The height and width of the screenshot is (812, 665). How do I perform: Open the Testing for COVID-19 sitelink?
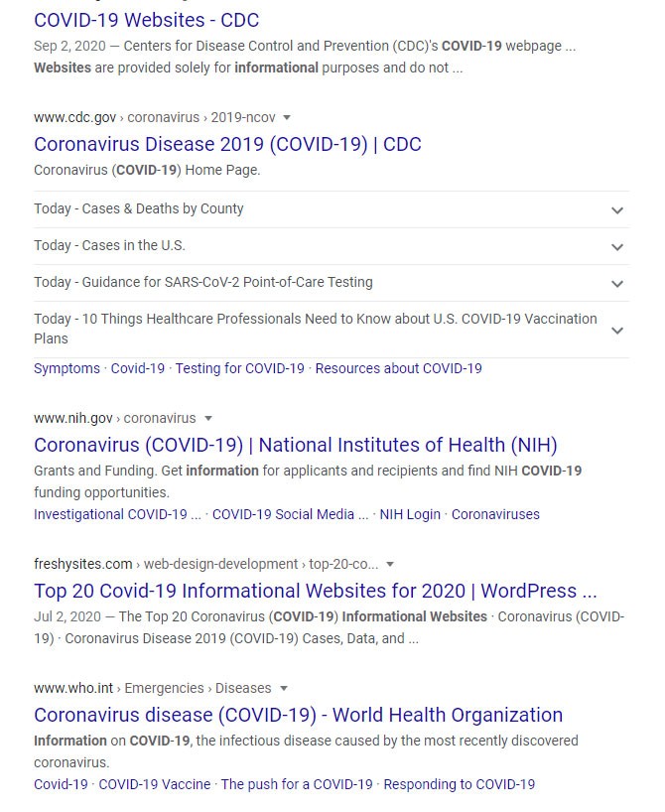click(238, 368)
